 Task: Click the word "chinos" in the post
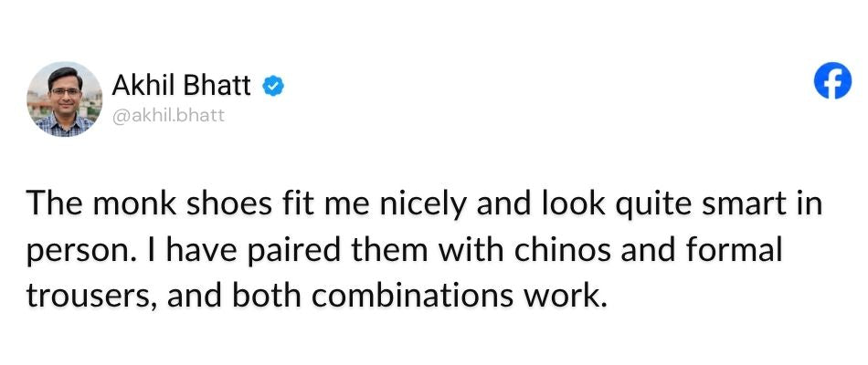564,250
